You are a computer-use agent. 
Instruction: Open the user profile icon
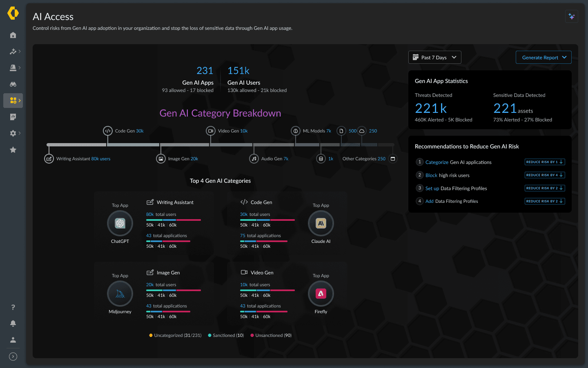click(13, 340)
